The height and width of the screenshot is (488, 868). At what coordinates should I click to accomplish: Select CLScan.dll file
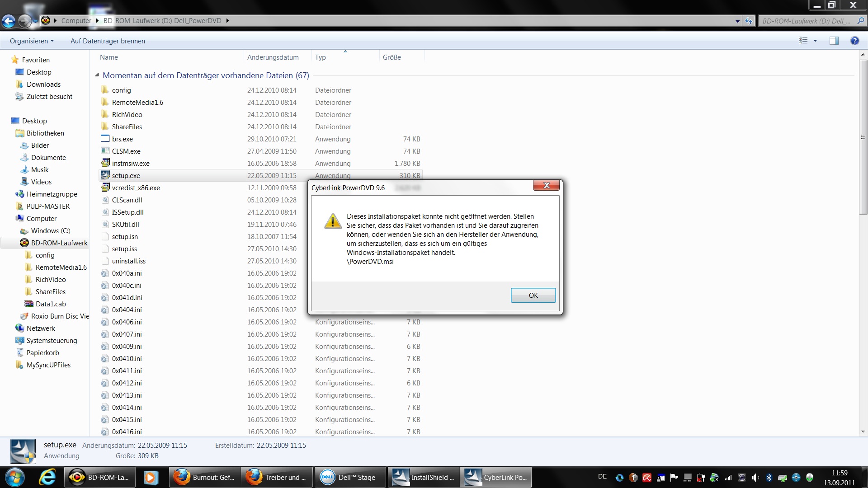point(127,200)
